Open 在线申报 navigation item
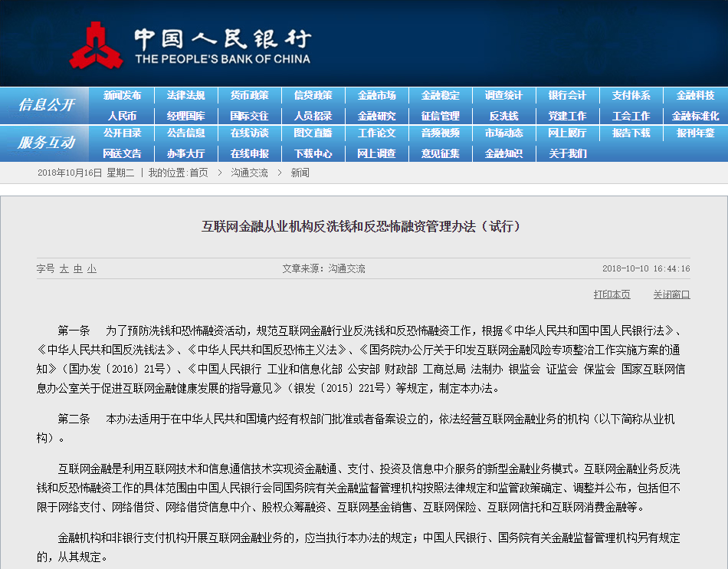The height and width of the screenshot is (569, 728). [249, 153]
